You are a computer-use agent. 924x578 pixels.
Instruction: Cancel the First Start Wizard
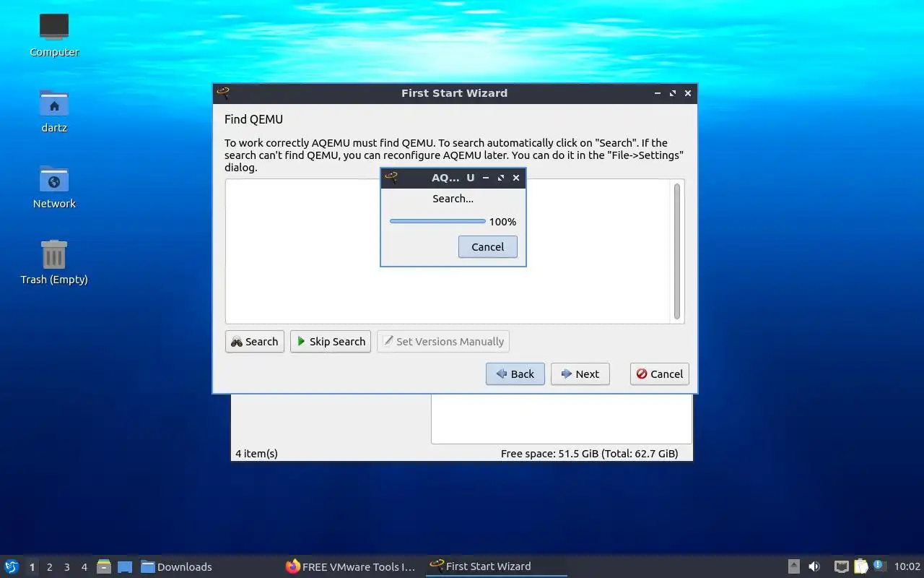tap(660, 374)
